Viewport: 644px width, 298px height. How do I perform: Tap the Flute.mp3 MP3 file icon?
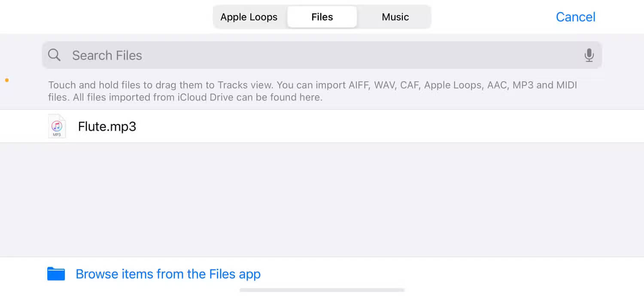pos(57,126)
